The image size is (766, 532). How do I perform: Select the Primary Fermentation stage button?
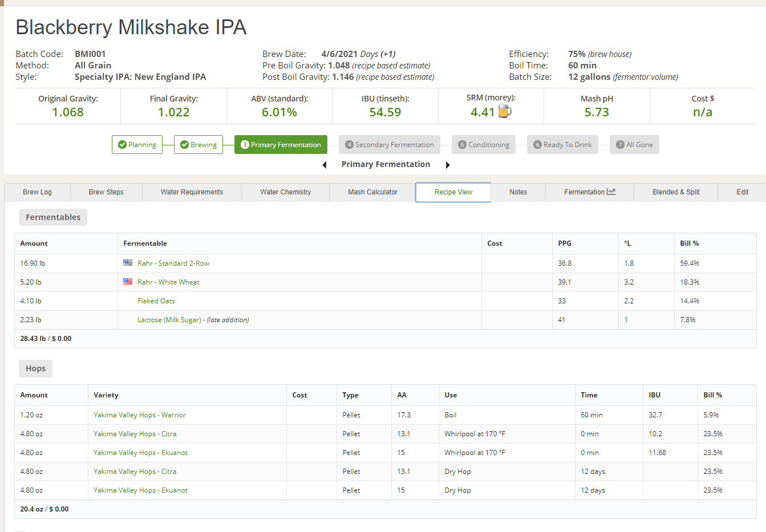281,145
